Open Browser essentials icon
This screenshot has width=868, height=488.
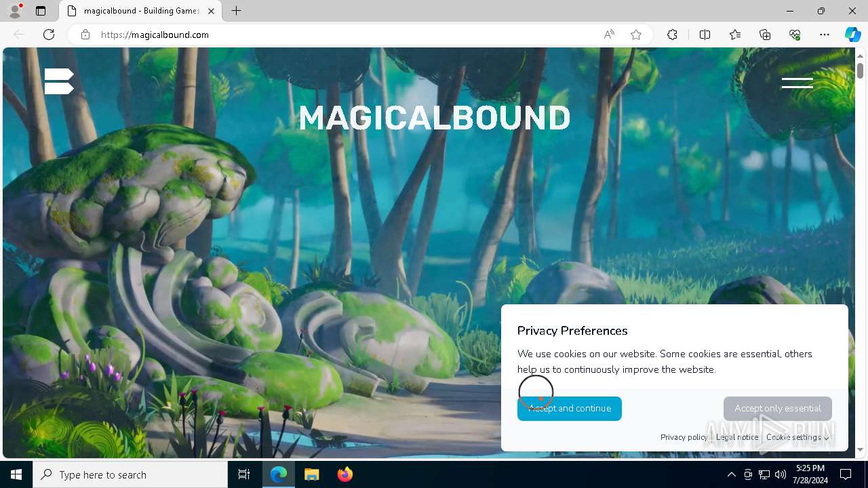(x=795, y=35)
